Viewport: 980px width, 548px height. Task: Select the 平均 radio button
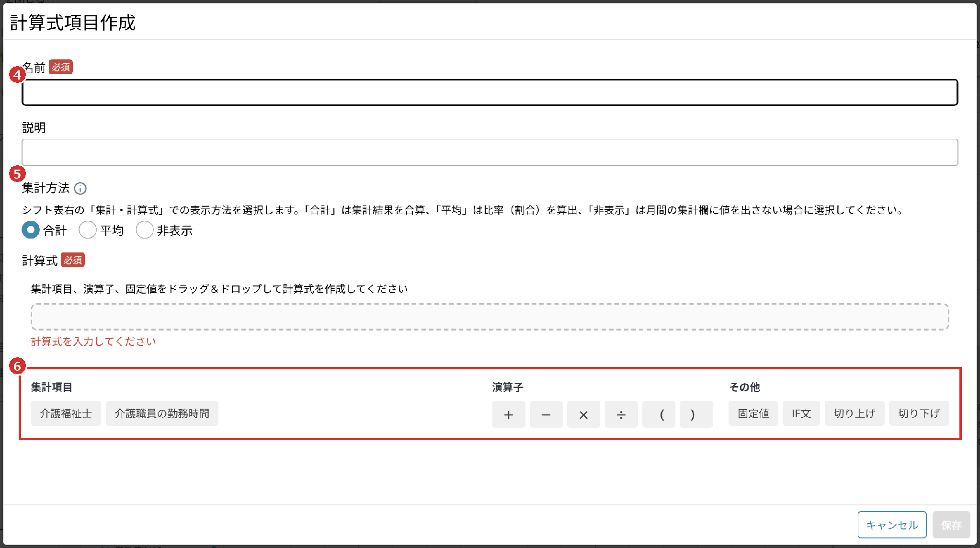[x=88, y=230]
